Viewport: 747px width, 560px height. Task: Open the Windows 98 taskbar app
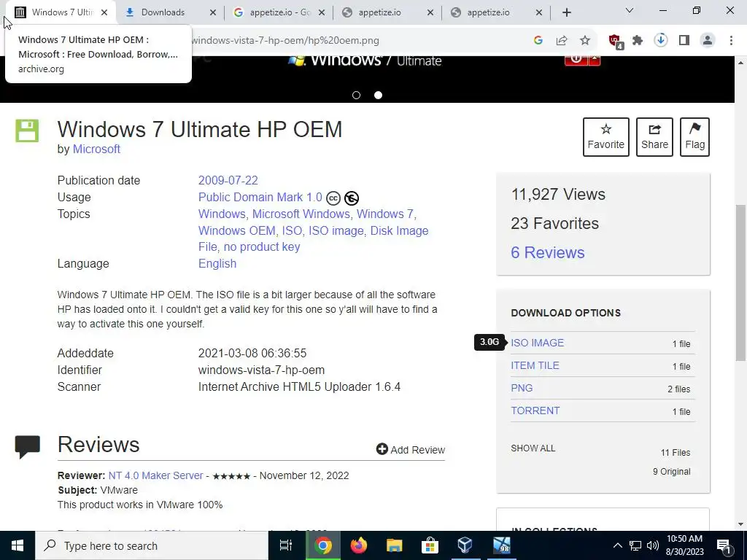click(x=501, y=545)
